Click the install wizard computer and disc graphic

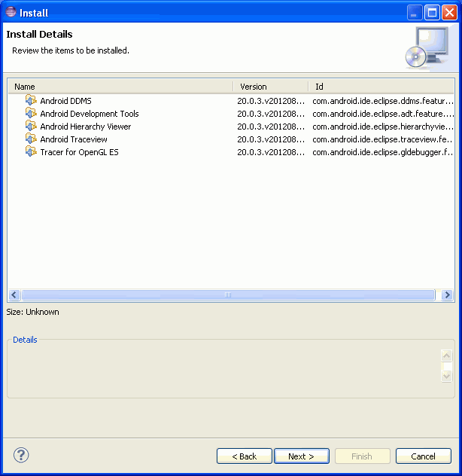click(x=427, y=47)
